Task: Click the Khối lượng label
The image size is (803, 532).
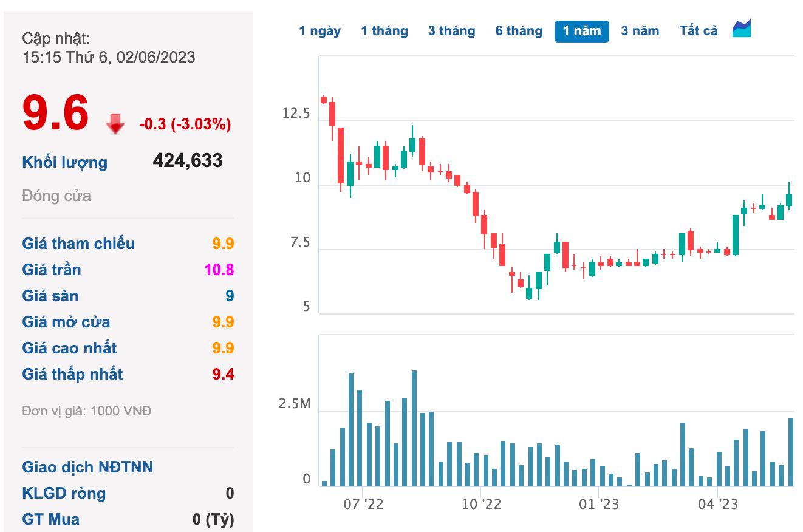Action: 65,162
